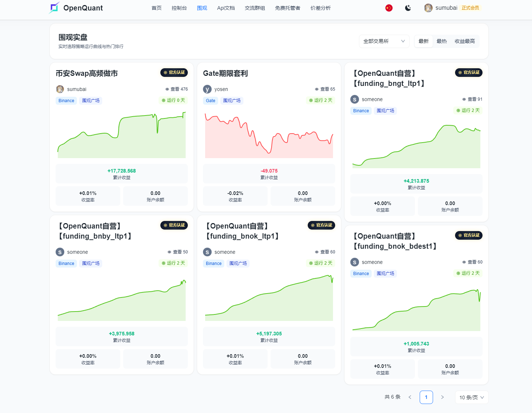
Task: Expand the 10 条/页 page size dropdown
Action: click(x=471, y=397)
